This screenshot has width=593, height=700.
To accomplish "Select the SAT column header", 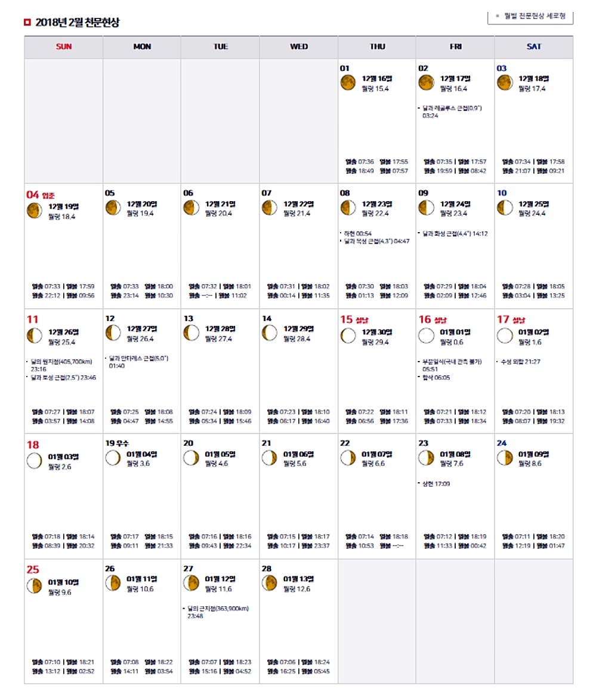I will pyautogui.click(x=533, y=47).
